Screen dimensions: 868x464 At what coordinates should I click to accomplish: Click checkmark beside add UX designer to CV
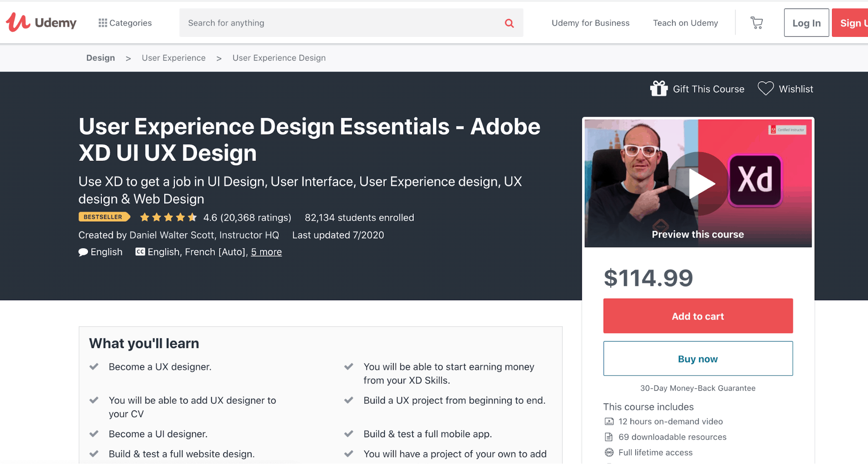coord(94,400)
